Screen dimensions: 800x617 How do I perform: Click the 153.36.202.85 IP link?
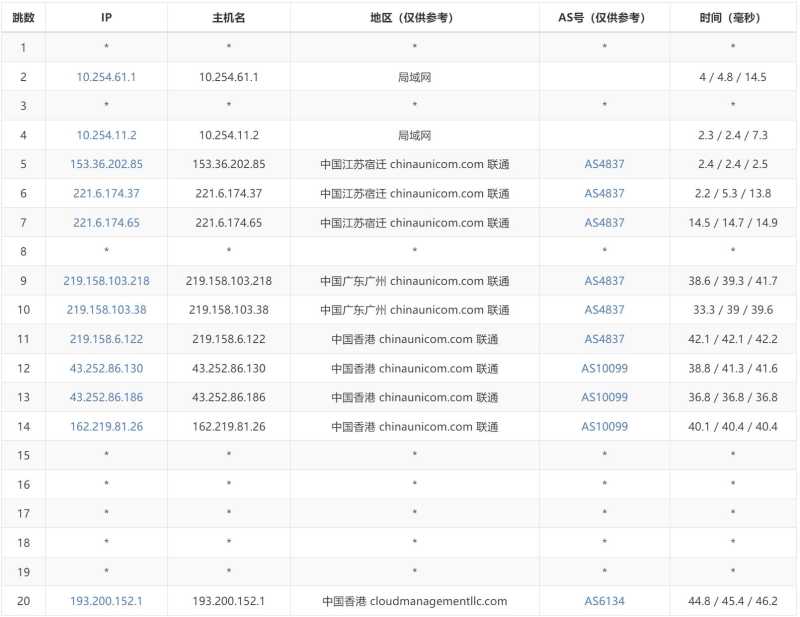105,164
